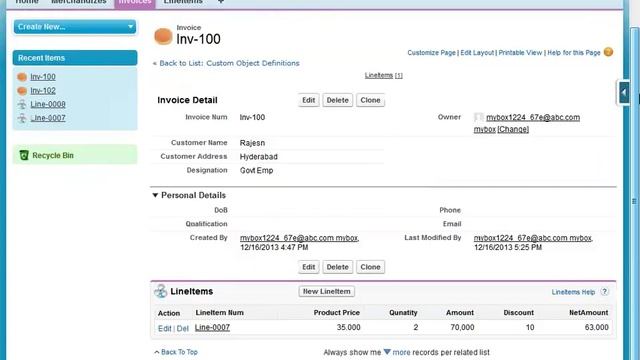Open Line-0007 in the LineItems table
640x360 pixels.
pos(212,328)
